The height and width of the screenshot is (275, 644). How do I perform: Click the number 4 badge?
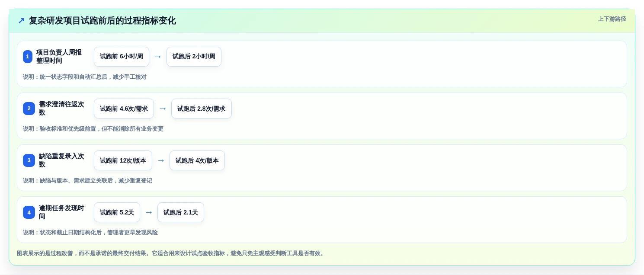pos(29,212)
